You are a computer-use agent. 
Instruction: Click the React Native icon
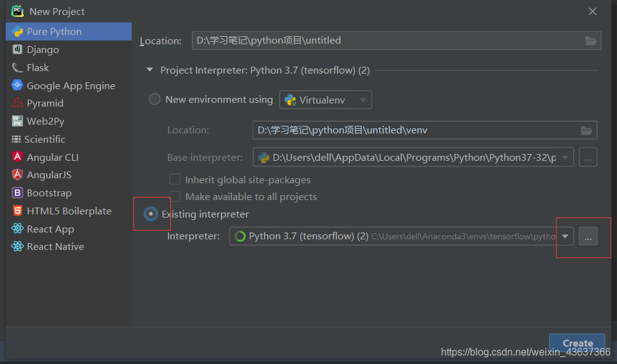coord(17,246)
